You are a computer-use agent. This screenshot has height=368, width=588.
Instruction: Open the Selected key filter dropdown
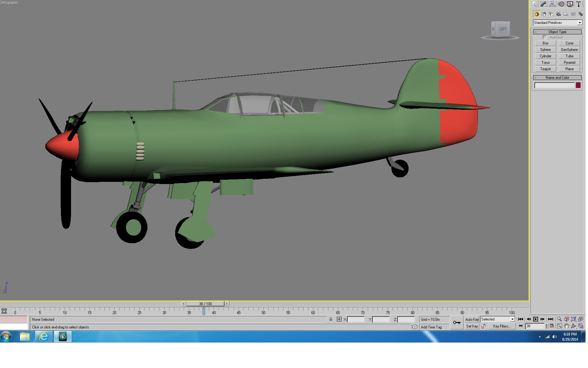(x=498, y=320)
